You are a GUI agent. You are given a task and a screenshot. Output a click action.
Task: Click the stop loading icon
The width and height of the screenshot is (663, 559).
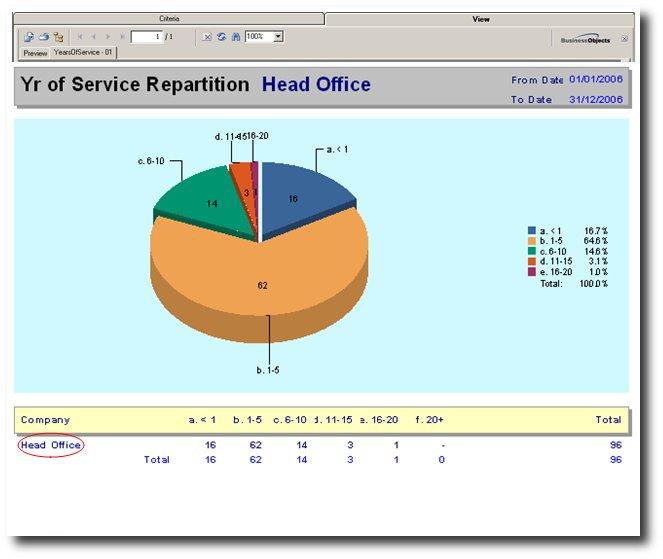(x=207, y=36)
